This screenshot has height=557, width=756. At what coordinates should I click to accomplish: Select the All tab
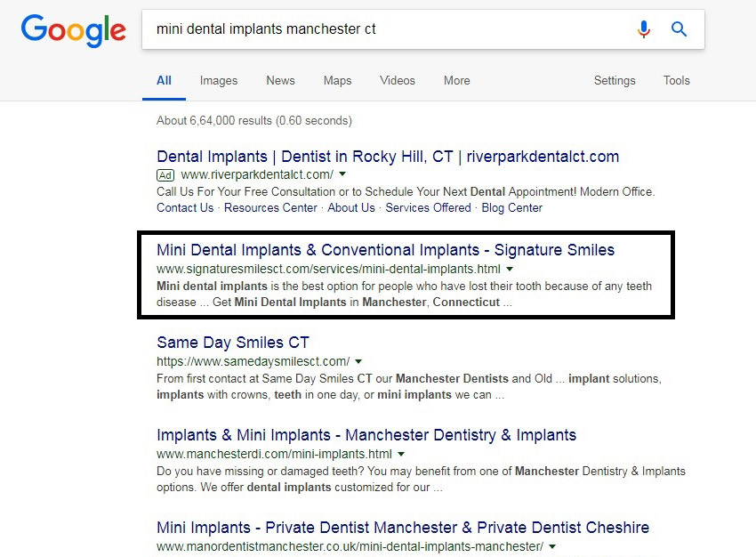(x=164, y=81)
